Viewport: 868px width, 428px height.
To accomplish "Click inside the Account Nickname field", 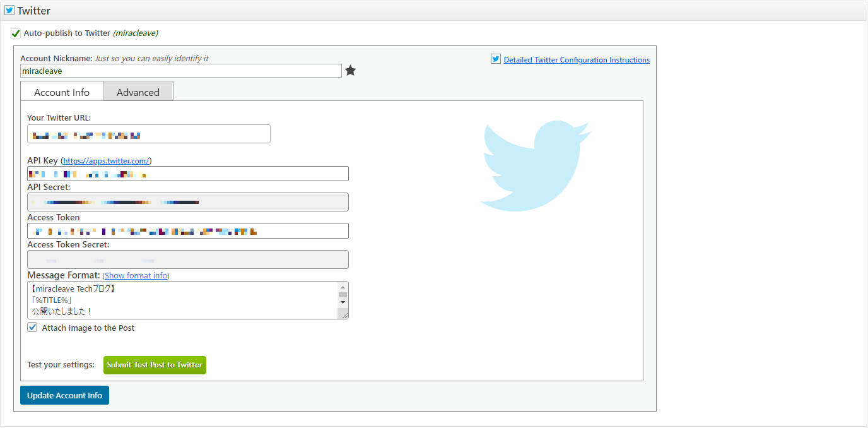I will pyautogui.click(x=181, y=70).
